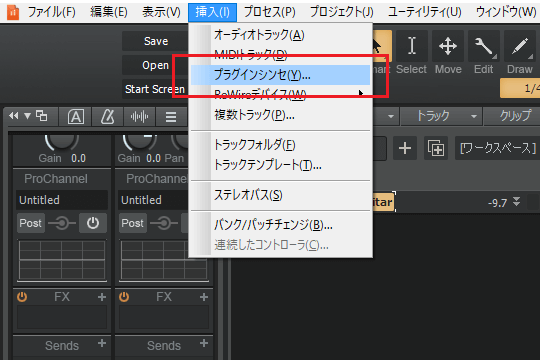Click the first ProChannel routing knob
The height and width of the screenshot is (360, 540).
62,223
